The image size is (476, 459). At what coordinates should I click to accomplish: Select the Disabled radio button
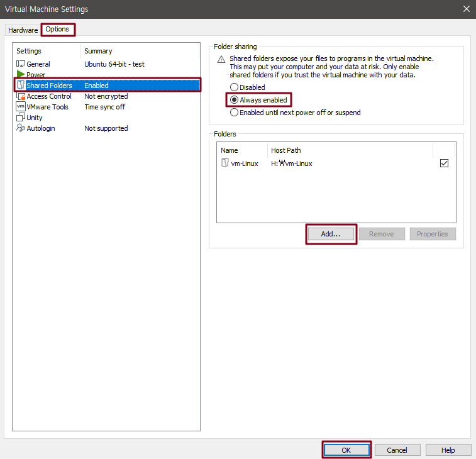point(234,87)
